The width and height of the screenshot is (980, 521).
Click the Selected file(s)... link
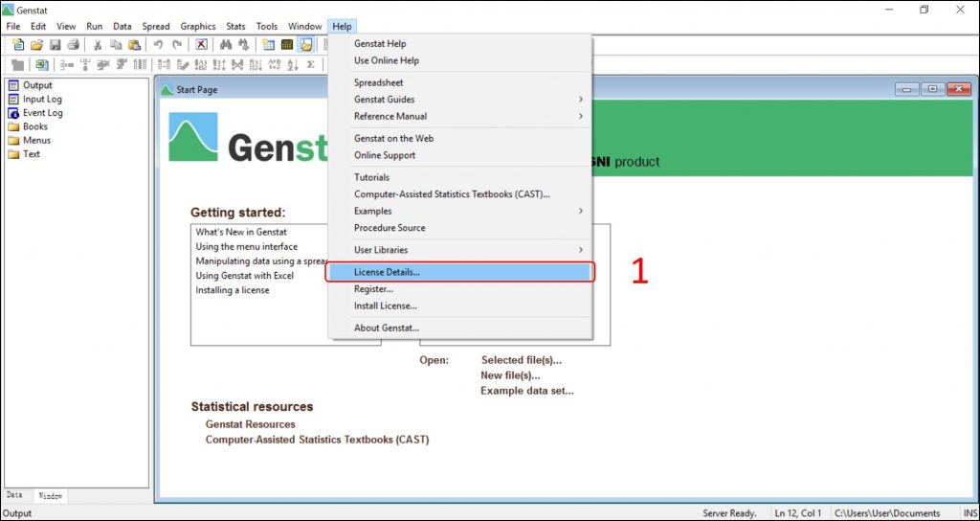pos(522,360)
